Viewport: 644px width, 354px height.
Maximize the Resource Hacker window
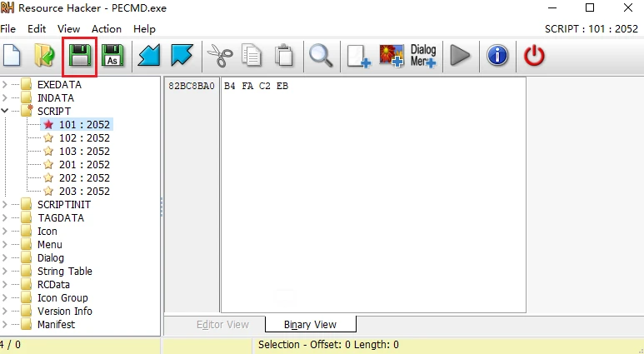[x=590, y=7]
